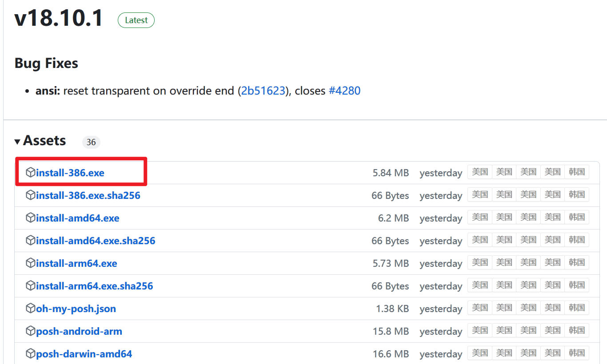Click the 韩国 mirror button for install-amd64.exe.sha256
607x364 pixels.
tap(577, 240)
